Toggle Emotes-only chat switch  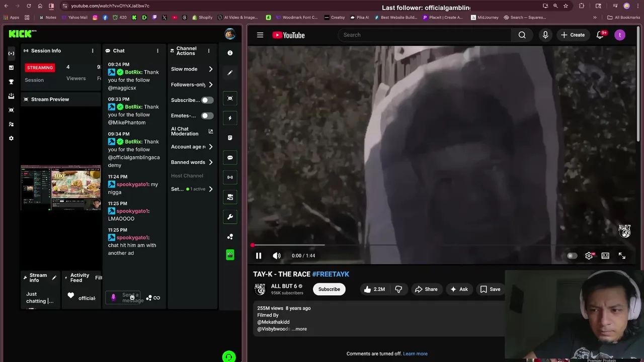207,116
